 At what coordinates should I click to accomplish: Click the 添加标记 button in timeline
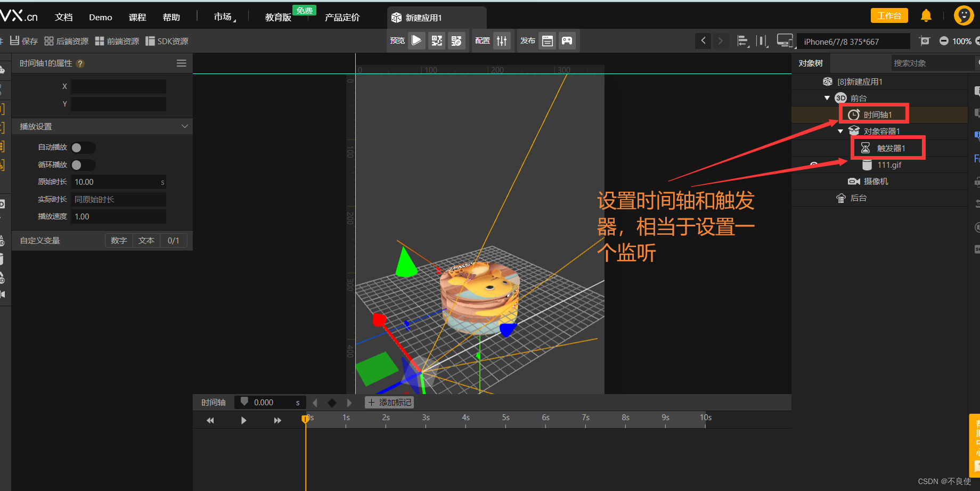point(389,402)
